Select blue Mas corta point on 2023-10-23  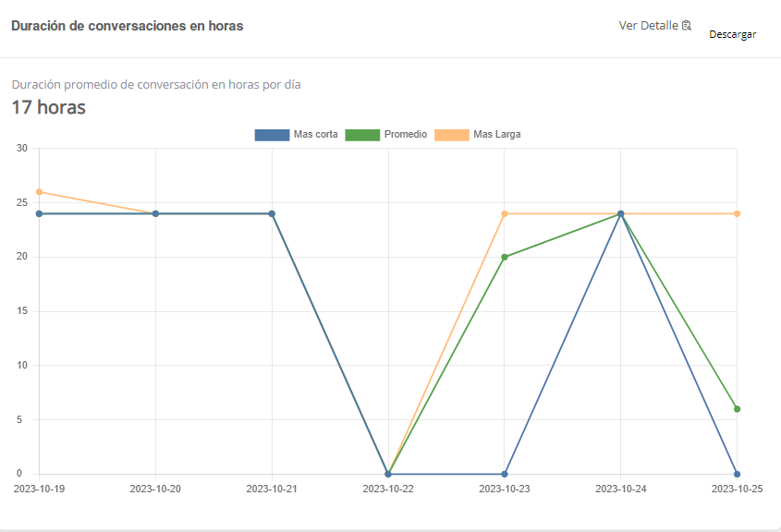click(x=505, y=474)
